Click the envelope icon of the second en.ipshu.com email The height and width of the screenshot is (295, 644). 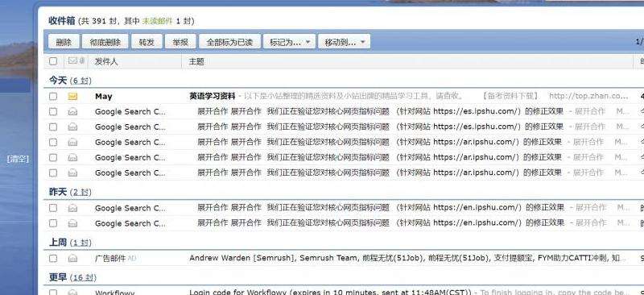[72, 223]
